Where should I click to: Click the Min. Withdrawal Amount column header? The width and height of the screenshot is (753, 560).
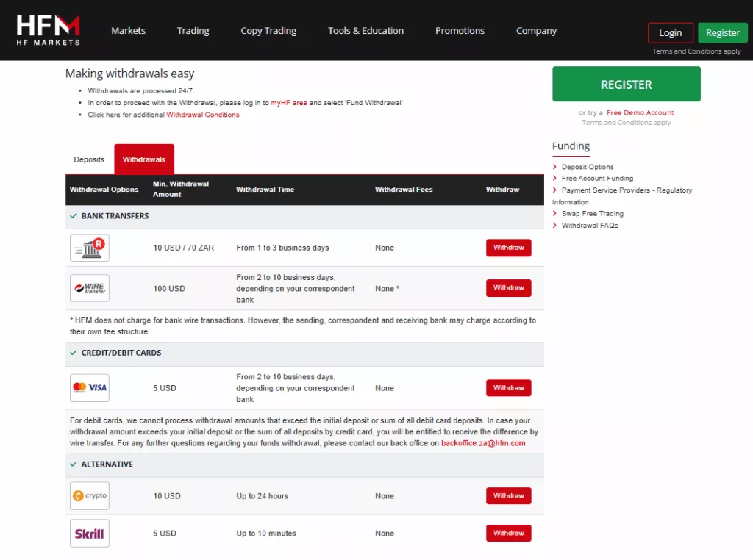181,189
